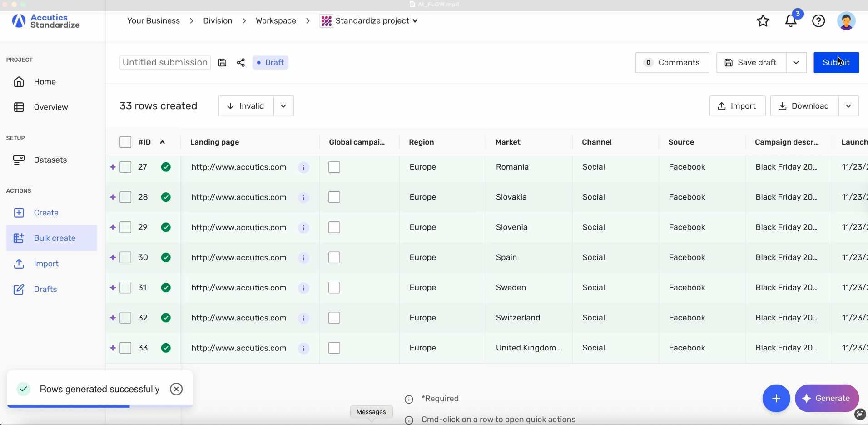Expand the Download options arrow
Image resolution: width=868 pixels, height=425 pixels.
click(x=848, y=106)
